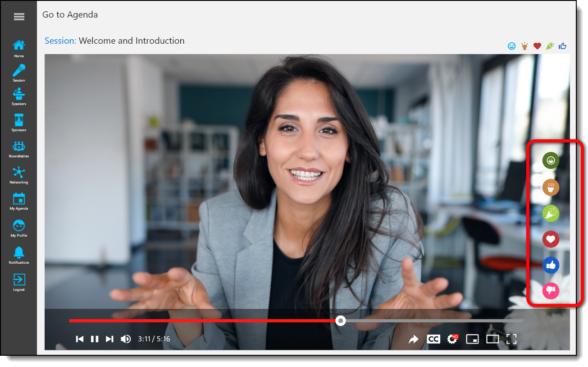The height and width of the screenshot is (367, 588).
Task: Click the Go to Agenda link
Action: click(70, 14)
